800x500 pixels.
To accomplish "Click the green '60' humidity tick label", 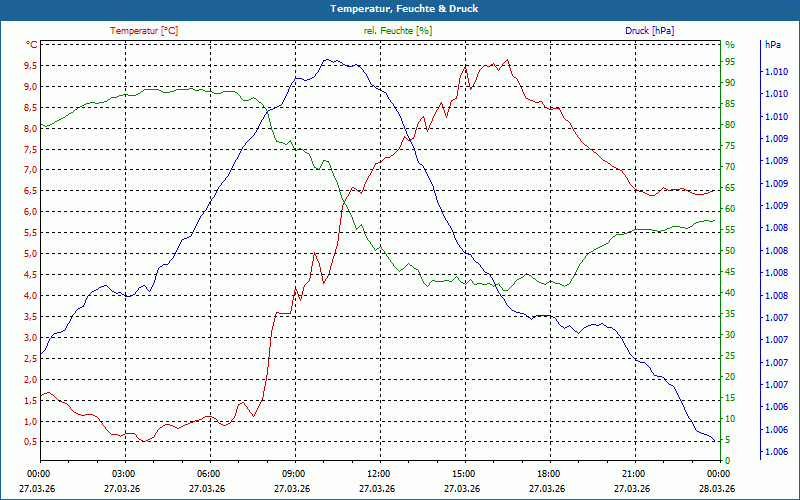I will [x=730, y=209].
